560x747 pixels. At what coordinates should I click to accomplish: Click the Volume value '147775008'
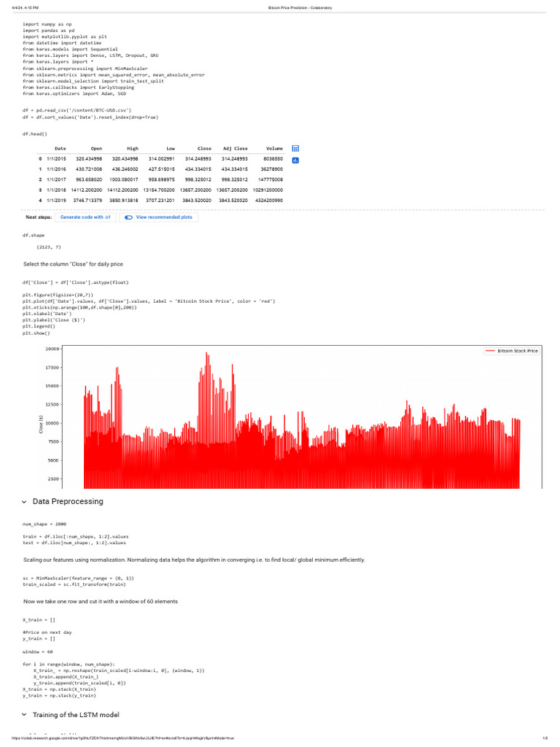pos(271,179)
